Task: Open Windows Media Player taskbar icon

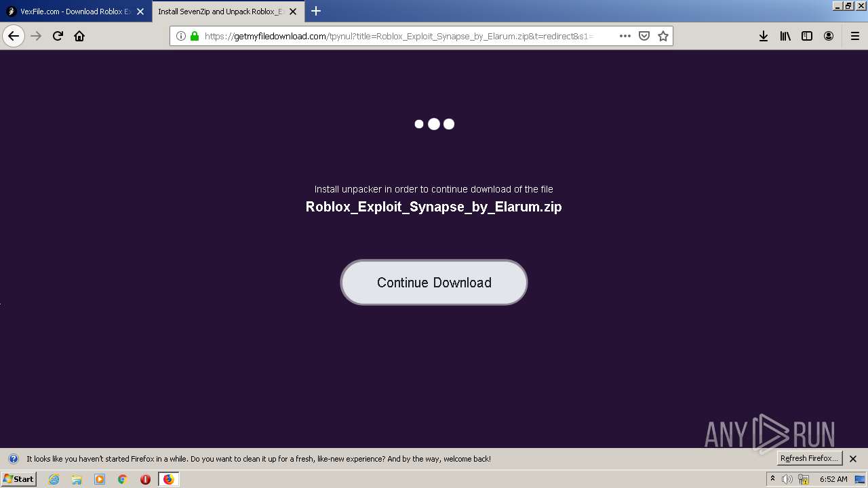Action: point(100,479)
